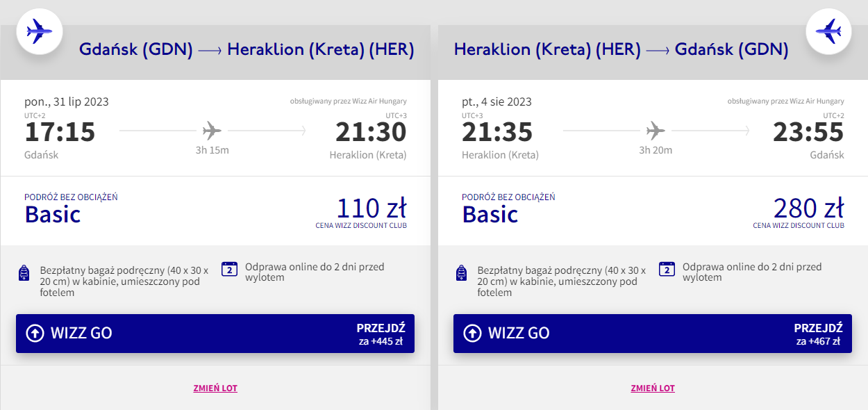Image resolution: width=868 pixels, height=410 pixels.
Task: Click the calendar check-in icon for outbound flight
Action: (x=230, y=270)
